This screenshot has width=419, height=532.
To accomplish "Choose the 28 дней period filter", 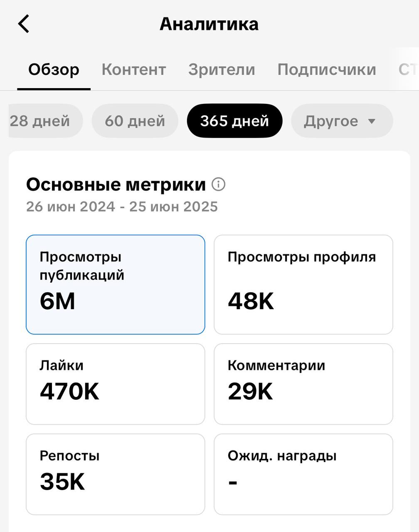I will click(45, 121).
